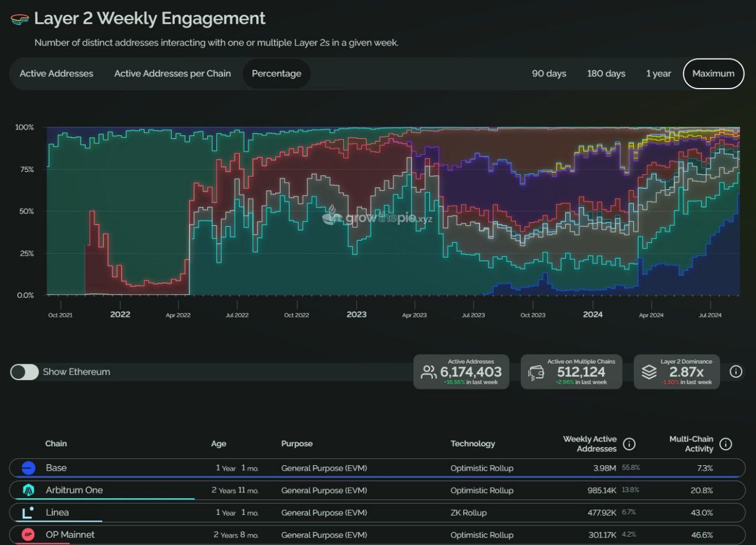Click the Technology column header
Screen dimensions: 756x545
[x=472, y=443]
